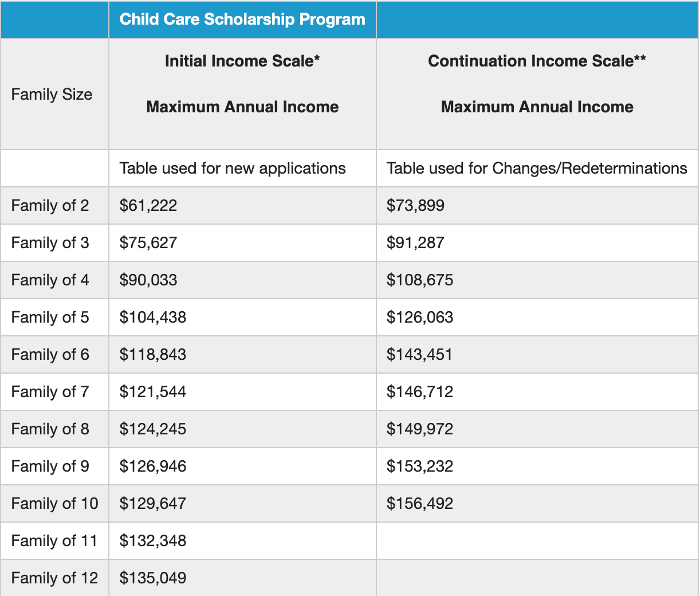Select the $90,033 value for Family of 4
Screen dimensions: 700x596
coord(148,280)
